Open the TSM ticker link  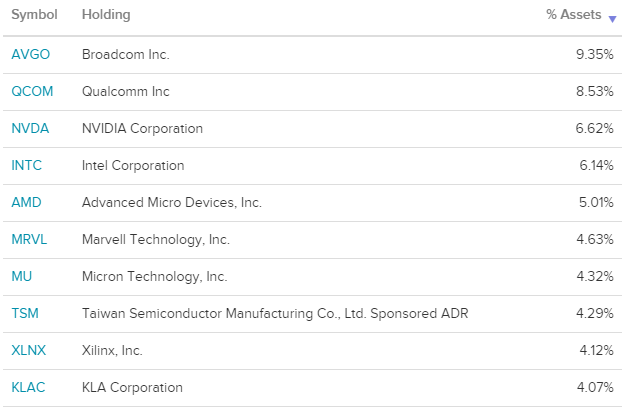click(x=25, y=313)
